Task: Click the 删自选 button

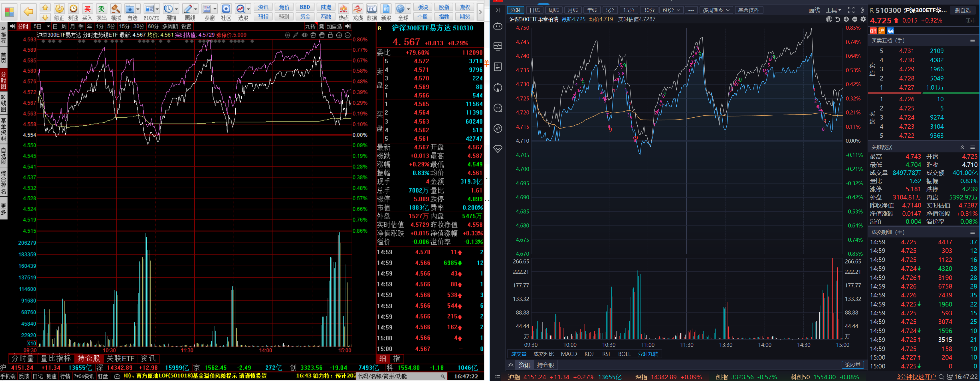Action: coord(963,10)
